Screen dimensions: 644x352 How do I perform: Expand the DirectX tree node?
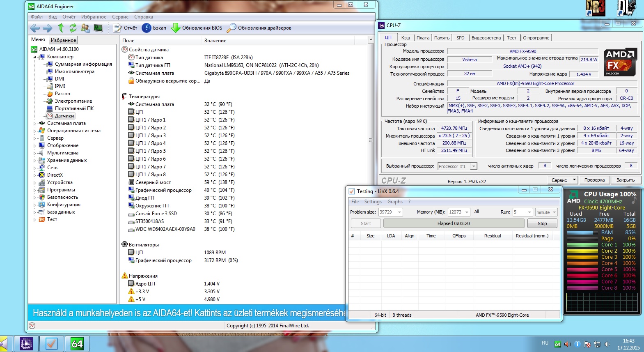[x=34, y=175]
